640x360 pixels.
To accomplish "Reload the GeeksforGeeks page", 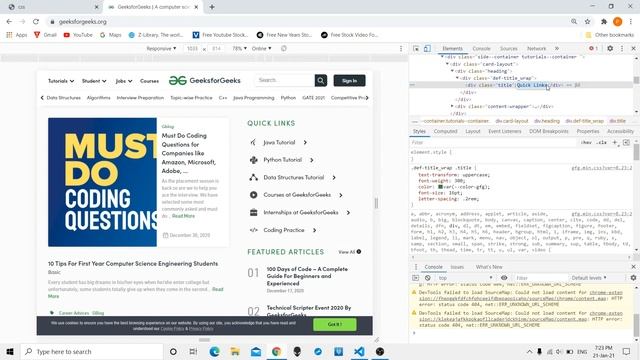I will click(36, 22).
